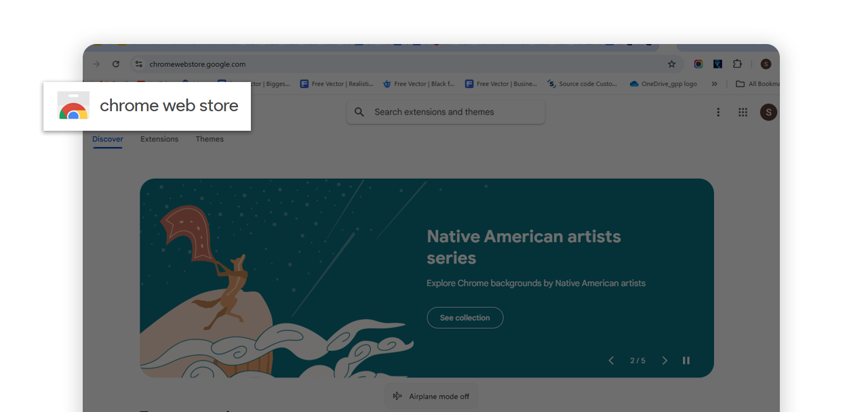Click the See collection button

(465, 318)
